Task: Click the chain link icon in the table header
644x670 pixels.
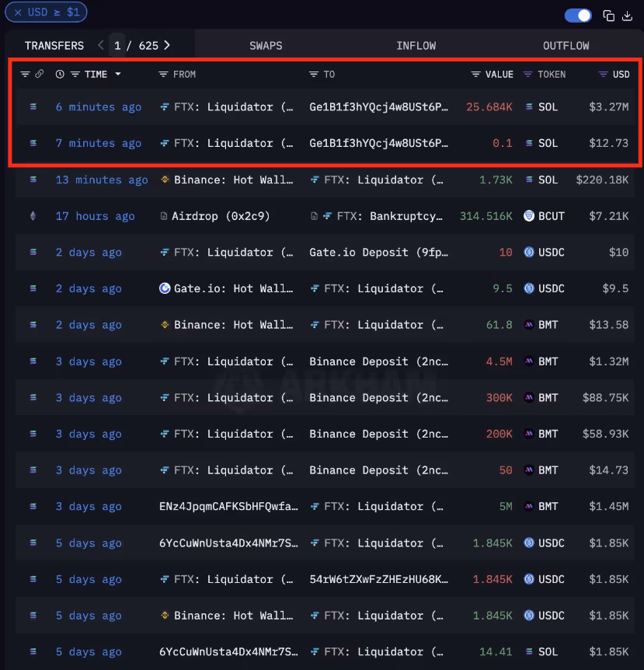Action: coord(39,74)
